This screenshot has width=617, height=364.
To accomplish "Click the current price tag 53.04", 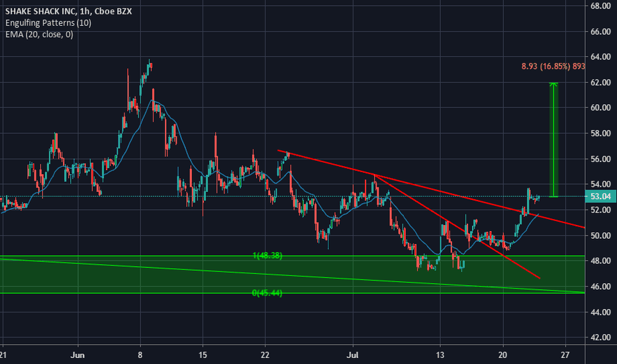I will (600, 197).
